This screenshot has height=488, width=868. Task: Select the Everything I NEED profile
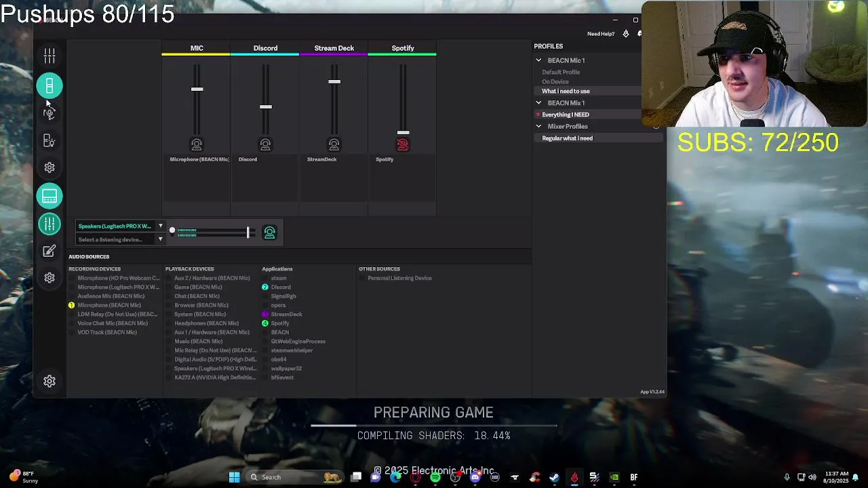(566, 115)
